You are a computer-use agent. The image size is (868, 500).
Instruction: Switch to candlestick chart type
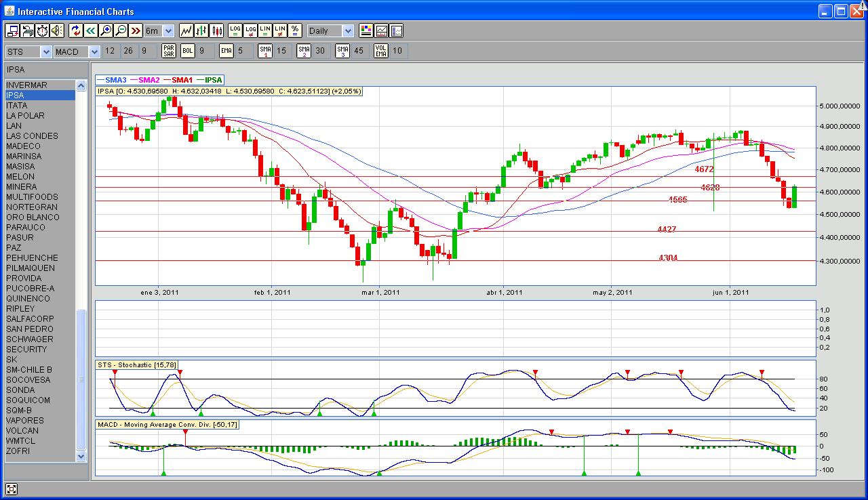click(x=217, y=30)
